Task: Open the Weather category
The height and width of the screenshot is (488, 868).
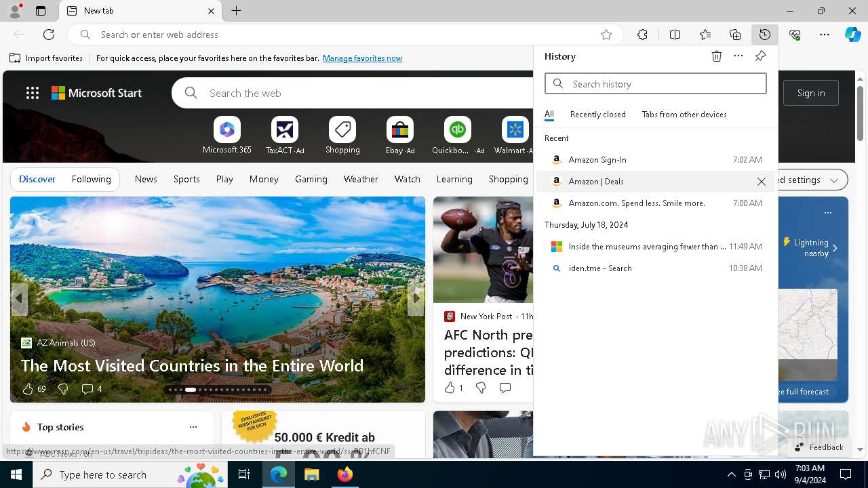Action: click(x=361, y=180)
